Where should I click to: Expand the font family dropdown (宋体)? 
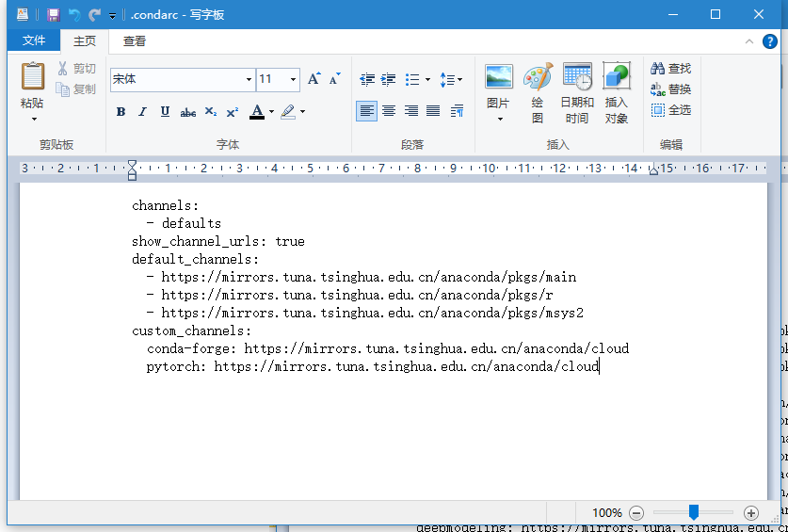point(249,80)
